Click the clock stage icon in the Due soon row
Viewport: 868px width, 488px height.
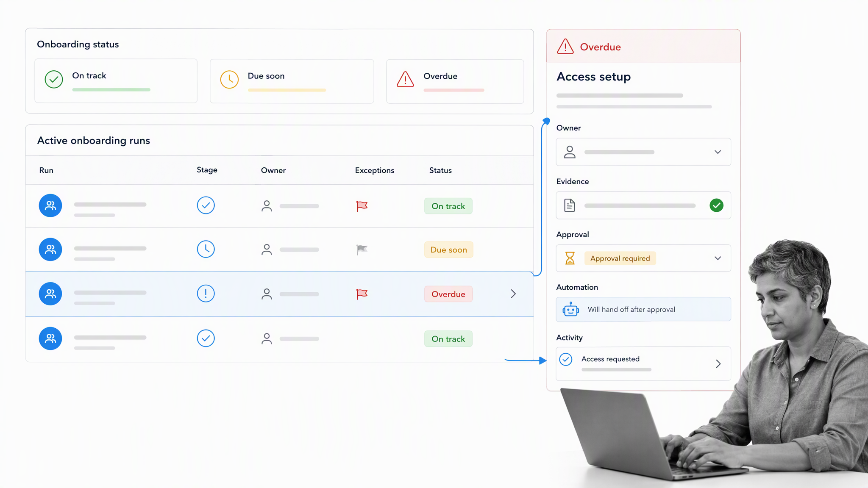[x=206, y=249]
